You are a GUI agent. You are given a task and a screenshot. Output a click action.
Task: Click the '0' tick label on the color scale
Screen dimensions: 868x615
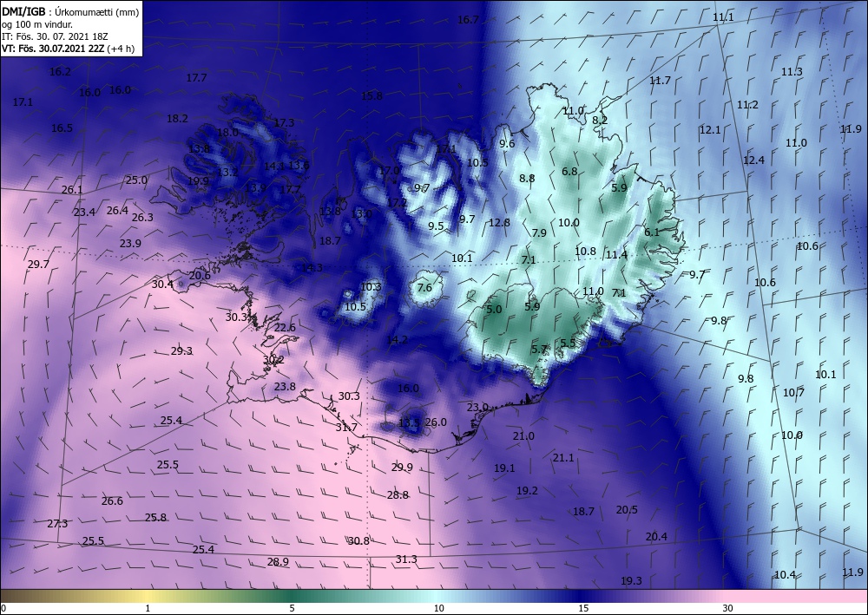3,608
